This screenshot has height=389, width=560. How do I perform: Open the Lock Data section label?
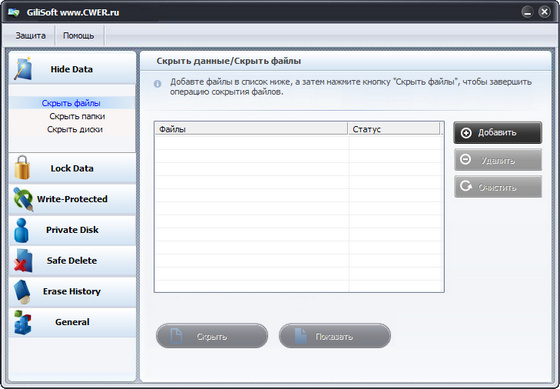[72, 168]
